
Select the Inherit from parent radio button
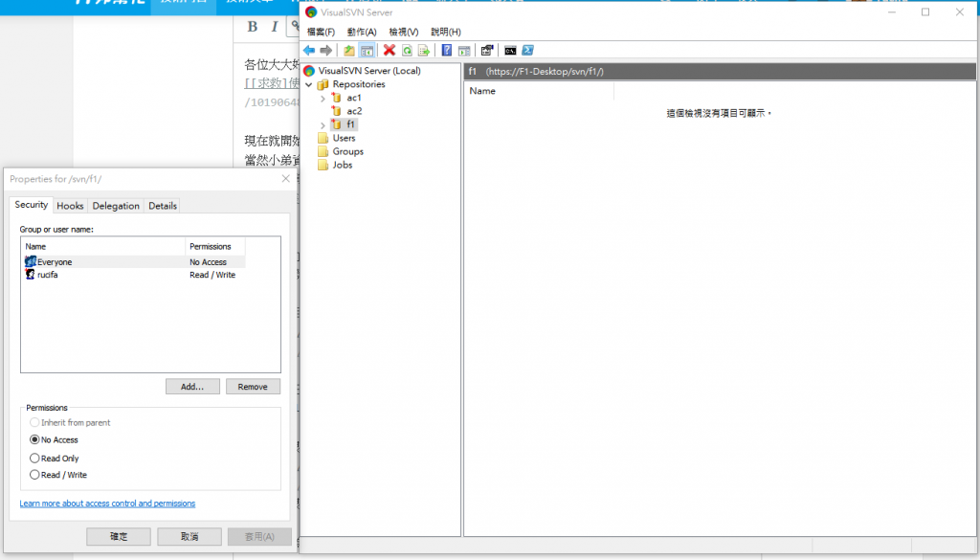click(34, 422)
